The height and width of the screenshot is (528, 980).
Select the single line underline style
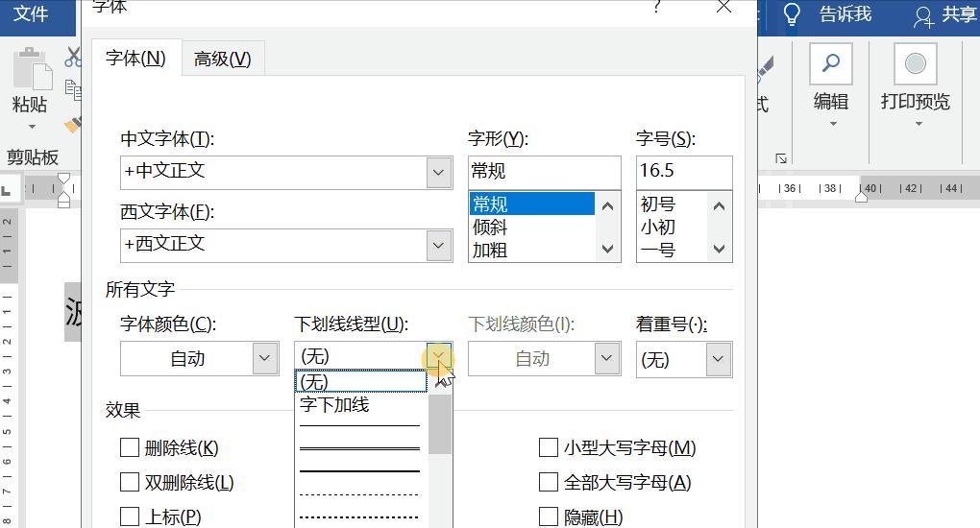(x=360, y=426)
